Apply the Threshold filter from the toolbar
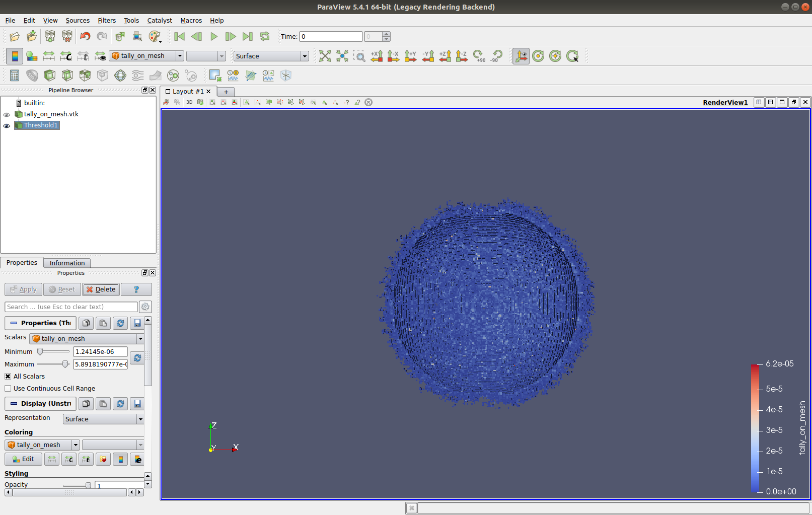This screenshot has width=812, height=515. coord(85,75)
